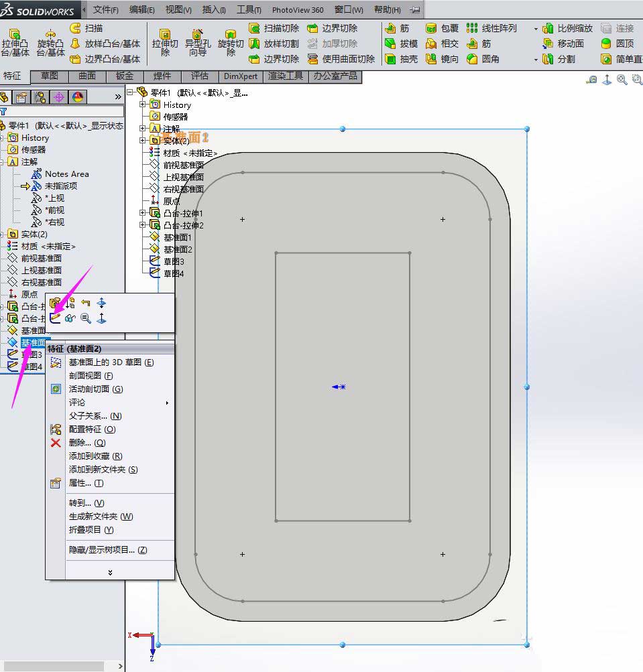Select 旋转凸台/基体 revolve boss tool
Image resolution: width=643 pixels, height=672 pixels.
click(x=50, y=43)
